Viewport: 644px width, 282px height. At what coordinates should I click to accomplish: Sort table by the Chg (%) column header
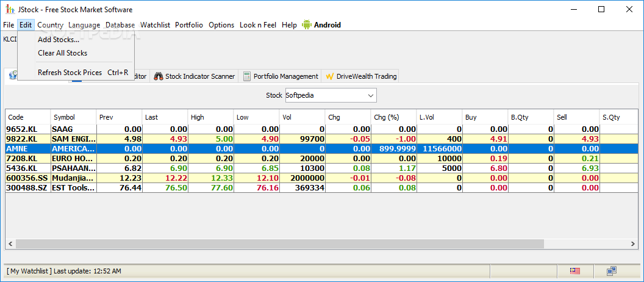(393, 117)
